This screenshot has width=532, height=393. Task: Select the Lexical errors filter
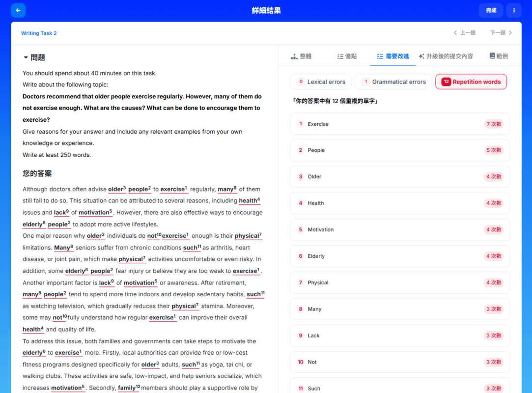pyautogui.click(x=321, y=82)
